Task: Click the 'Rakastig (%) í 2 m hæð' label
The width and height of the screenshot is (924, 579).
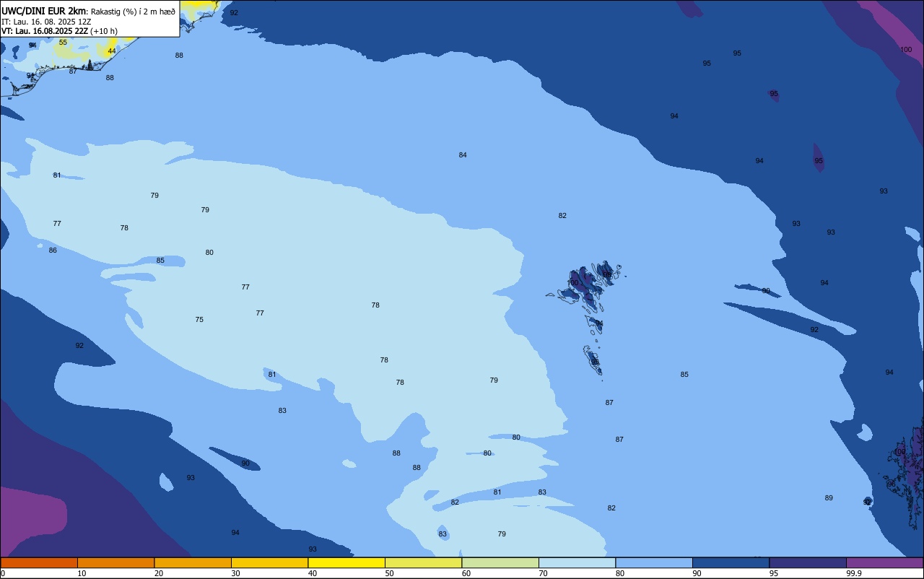Action: pyautogui.click(x=133, y=11)
